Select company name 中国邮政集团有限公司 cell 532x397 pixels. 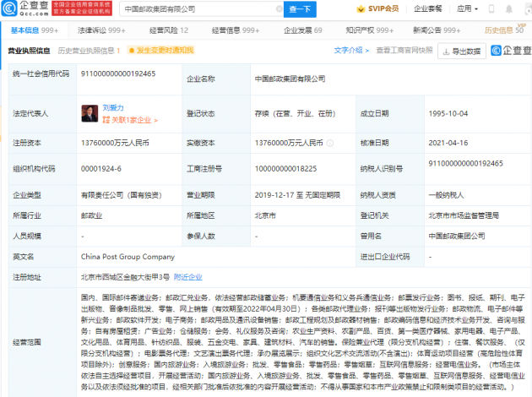(x=290, y=79)
